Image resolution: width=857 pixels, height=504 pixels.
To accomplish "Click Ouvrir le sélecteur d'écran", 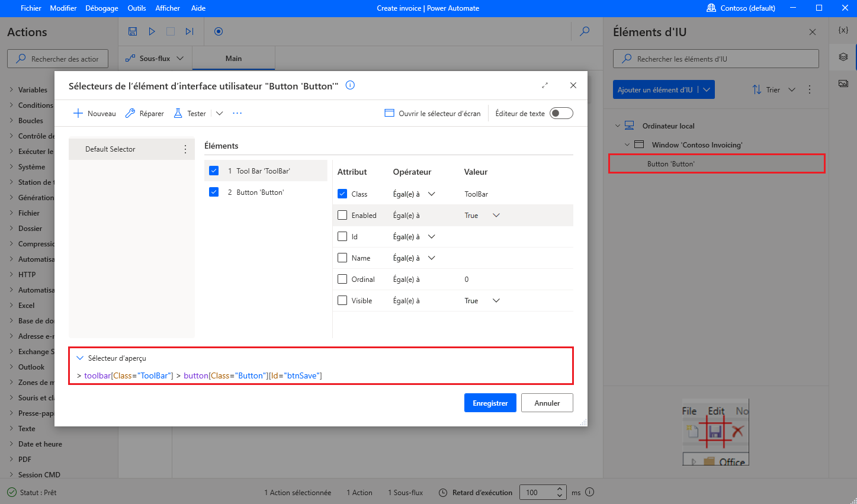I will tap(432, 113).
